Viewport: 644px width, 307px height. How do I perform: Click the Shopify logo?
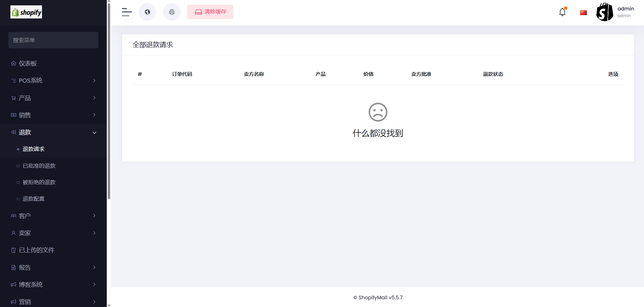click(x=26, y=12)
